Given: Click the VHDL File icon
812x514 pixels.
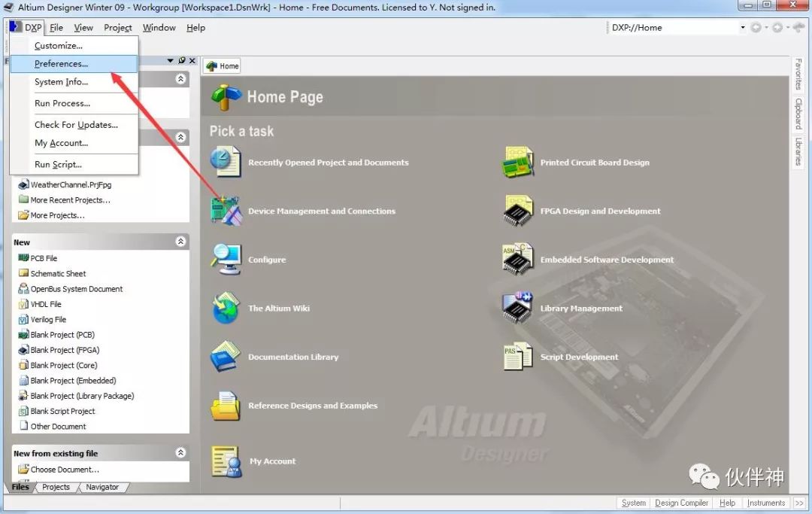Looking at the screenshot, I should (23, 303).
